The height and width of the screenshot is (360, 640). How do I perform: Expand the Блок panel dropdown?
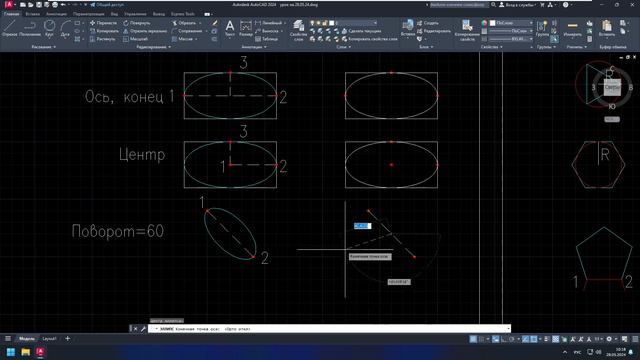coord(426,47)
